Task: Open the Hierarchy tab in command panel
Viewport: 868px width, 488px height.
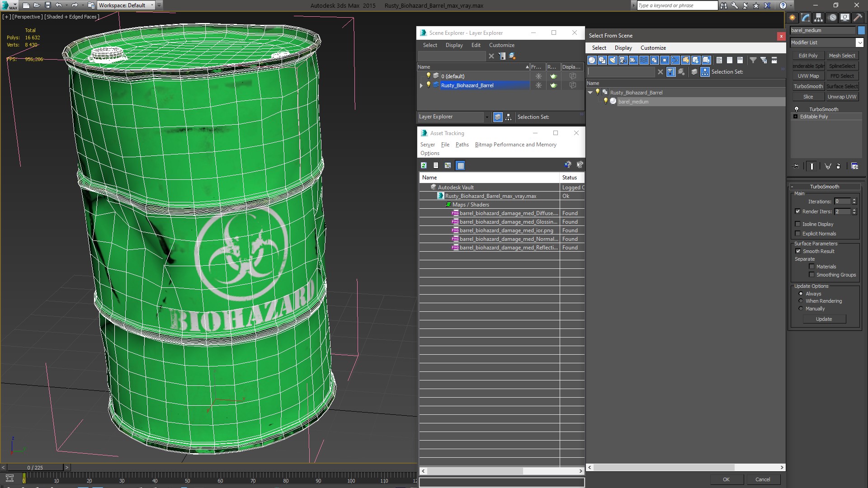Action: 819,18
